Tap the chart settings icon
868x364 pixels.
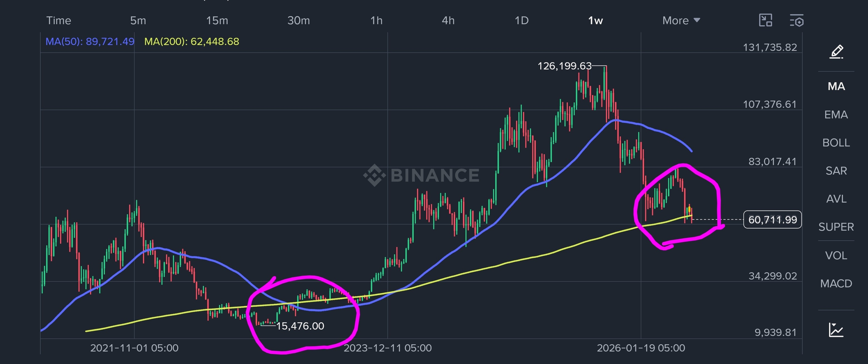[797, 21]
